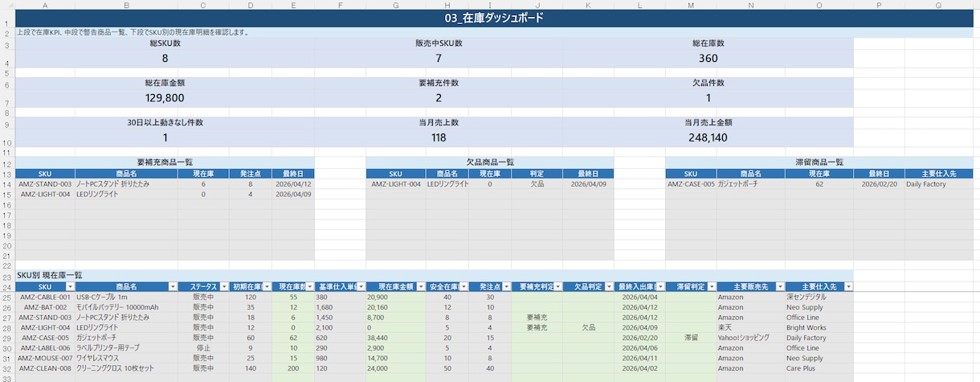980x382 pixels.
Task: Open the 商品名 filter dropdown in row 24
Action: [x=173, y=287]
